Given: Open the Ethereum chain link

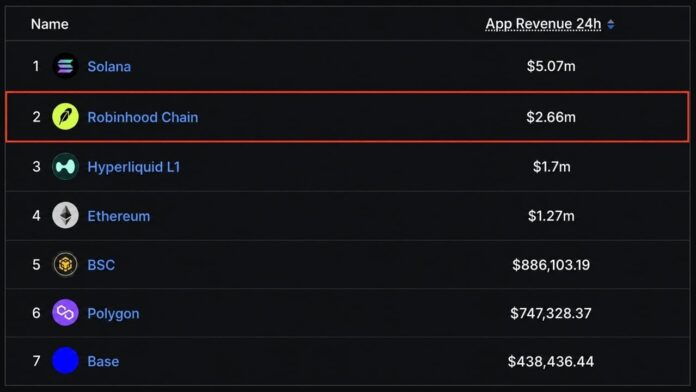Looking at the screenshot, I should click(x=119, y=216).
